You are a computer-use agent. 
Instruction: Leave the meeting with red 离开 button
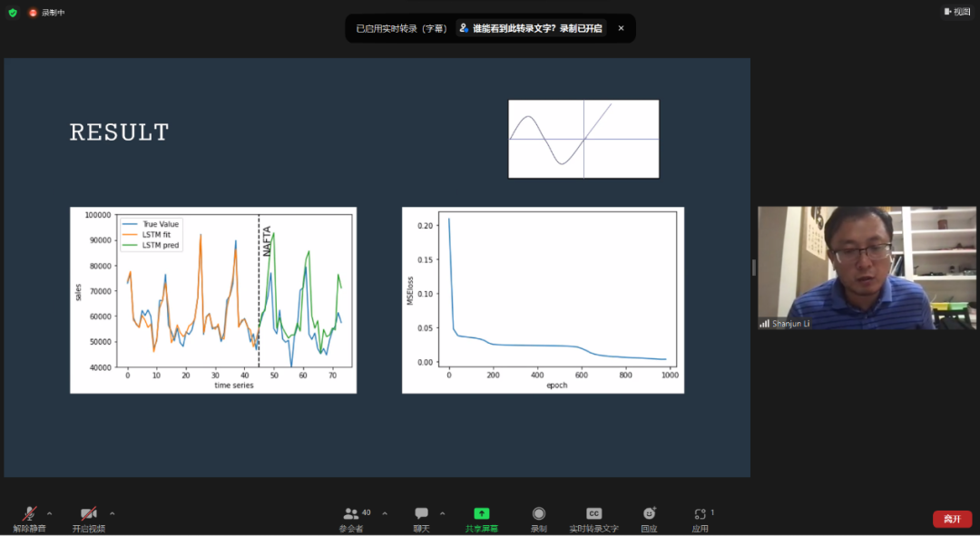pyautogui.click(x=952, y=519)
